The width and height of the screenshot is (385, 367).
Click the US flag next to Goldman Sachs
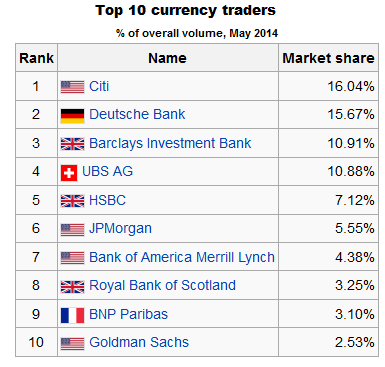(x=72, y=344)
